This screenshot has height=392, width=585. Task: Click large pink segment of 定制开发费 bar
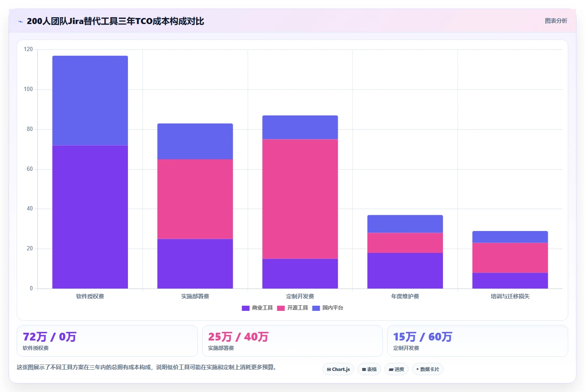coord(300,199)
